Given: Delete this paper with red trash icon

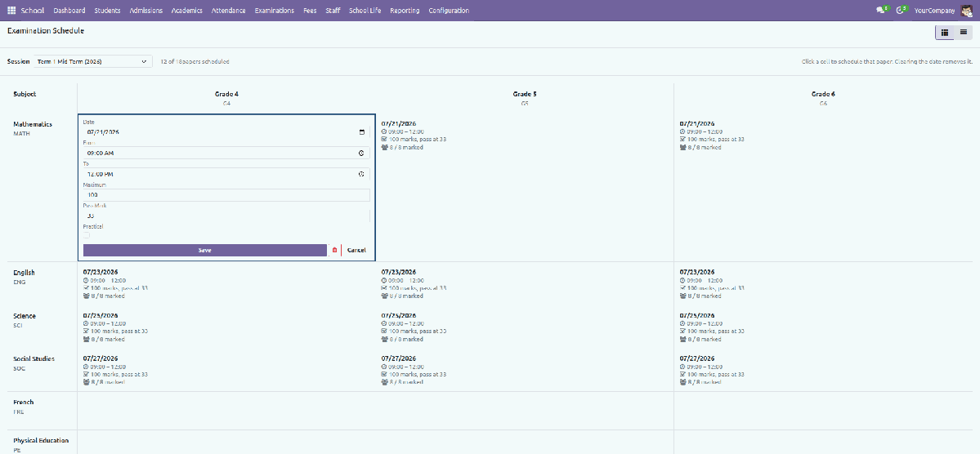Looking at the screenshot, I should [334, 250].
